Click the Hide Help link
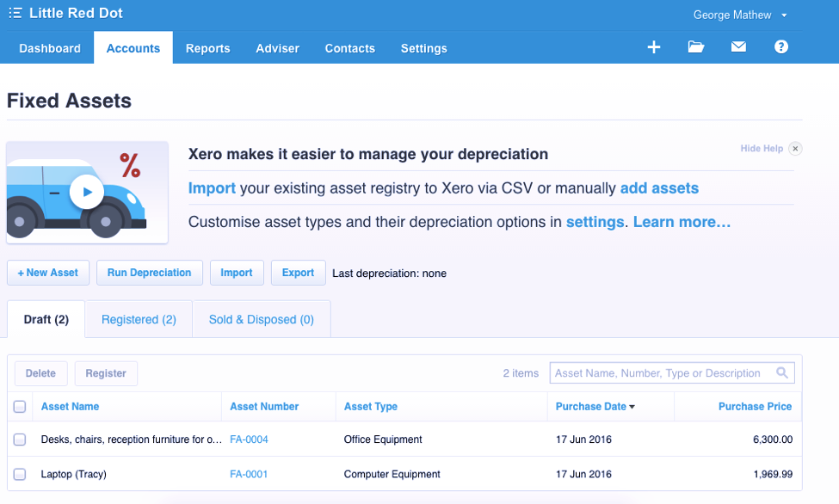The height and width of the screenshot is (504, 839). tap(762, 148)
